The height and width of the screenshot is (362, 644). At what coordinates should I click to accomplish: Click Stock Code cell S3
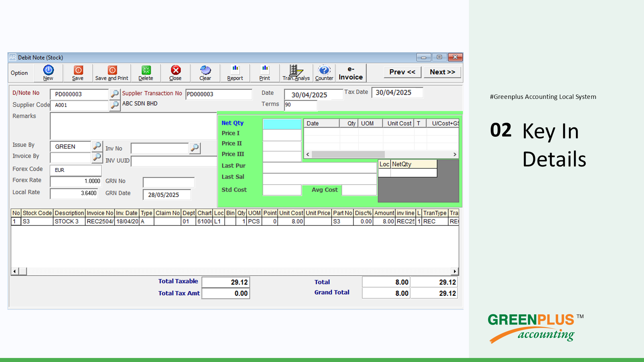tap(37, 221)
